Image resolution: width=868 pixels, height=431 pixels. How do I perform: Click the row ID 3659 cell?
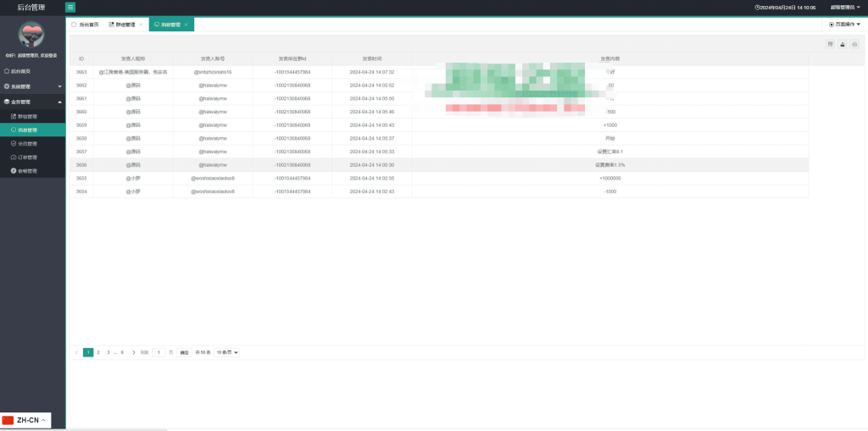(x=81, y=125)
